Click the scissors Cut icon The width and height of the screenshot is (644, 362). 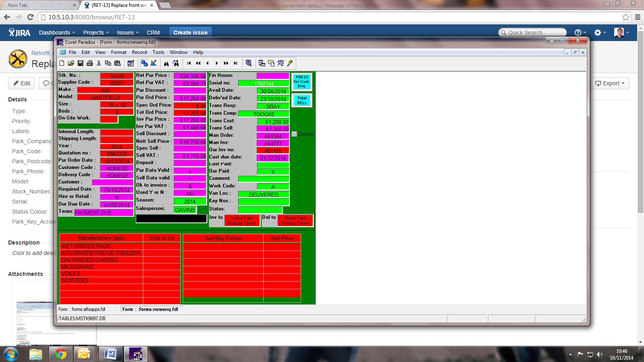[99, 63]
